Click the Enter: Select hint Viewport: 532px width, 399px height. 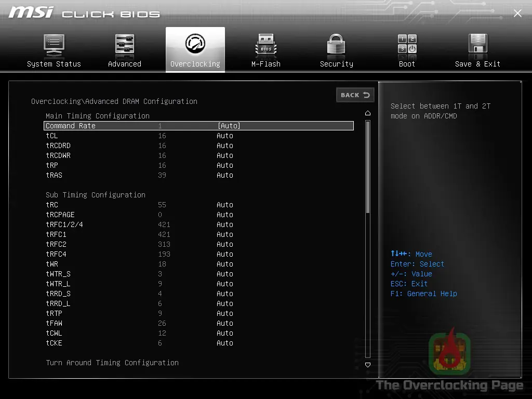tap(417, 264)
